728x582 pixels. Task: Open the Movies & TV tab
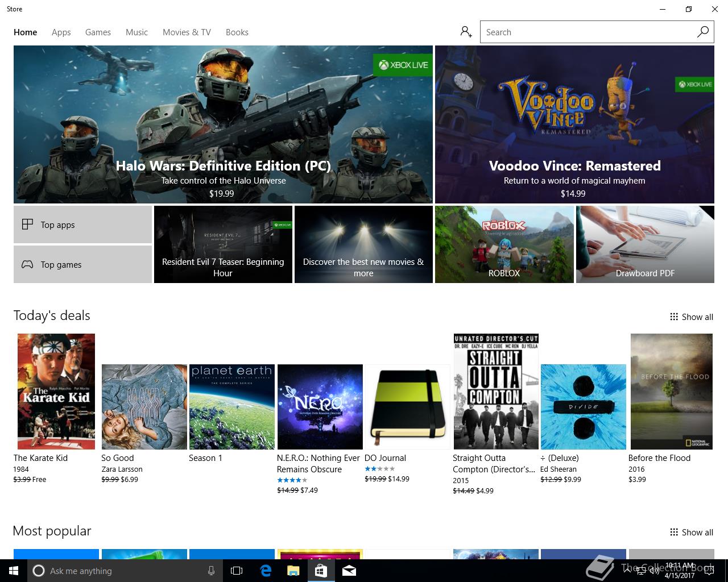point(187,32)
